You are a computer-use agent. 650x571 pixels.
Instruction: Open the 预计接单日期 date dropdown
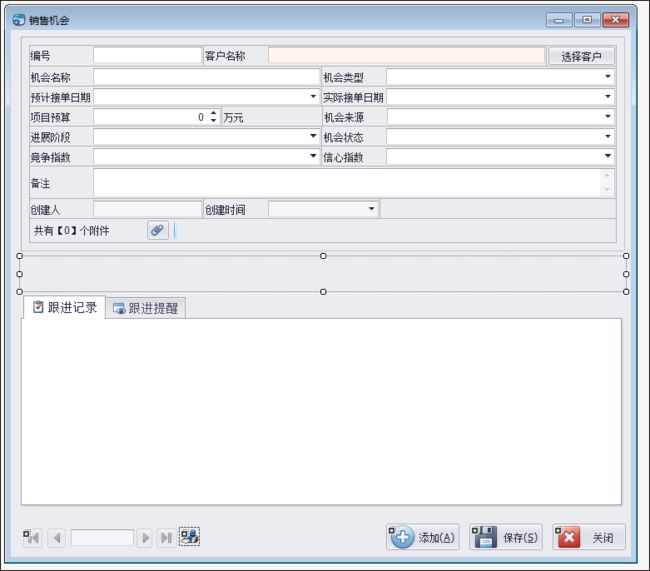pos(313,97)
